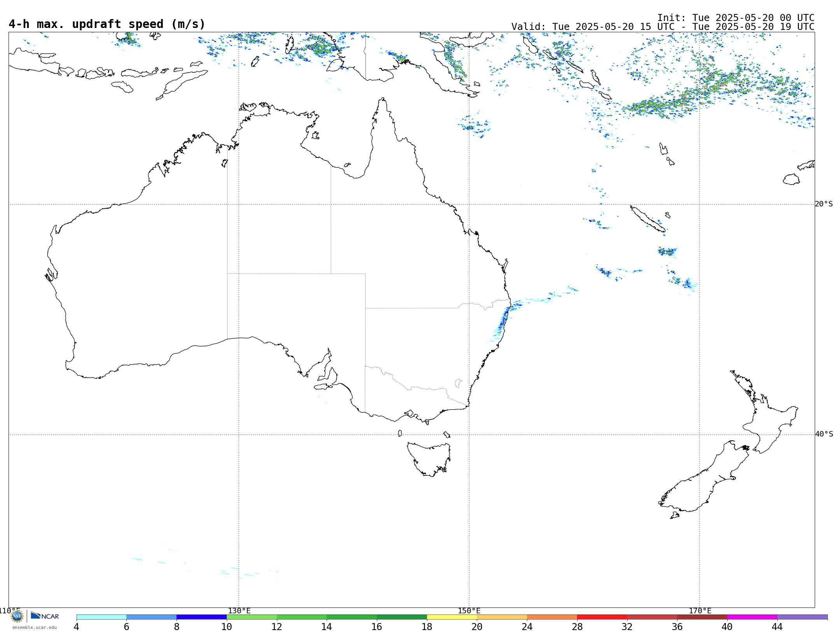Click the magenta 40-44 color swatch

752,617
